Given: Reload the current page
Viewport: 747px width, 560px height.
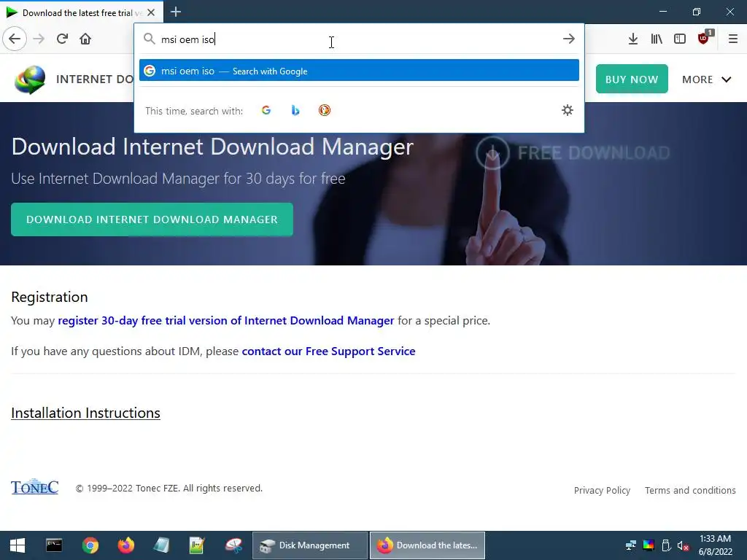Looking at the screenshot, I should (62, 39).
